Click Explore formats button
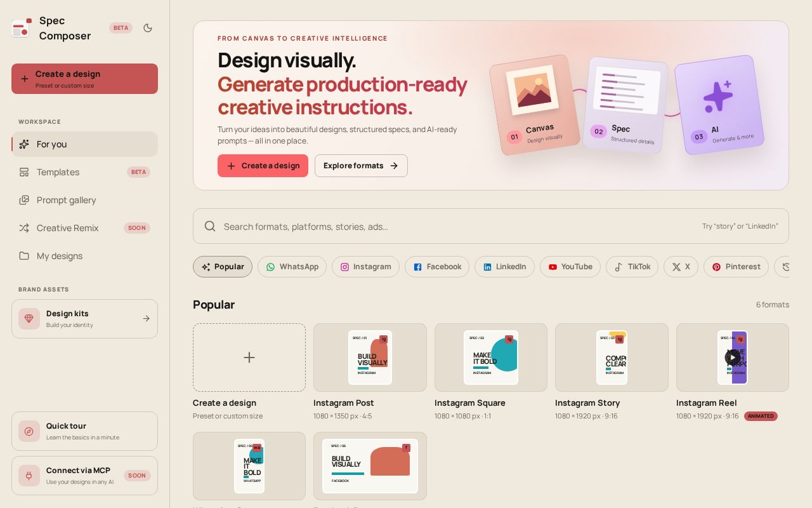Viewport: 812px width, 508px height. (x=361, y=166)
